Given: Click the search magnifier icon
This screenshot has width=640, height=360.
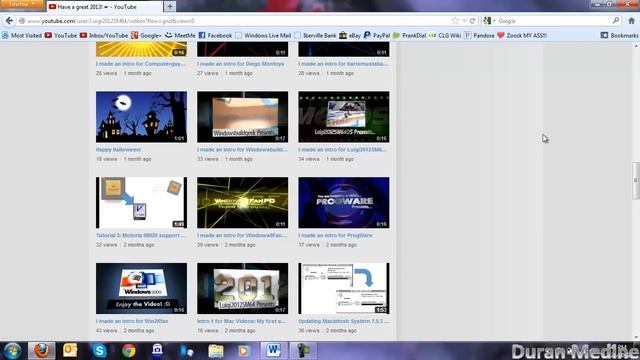Looking at the screenshot, I should (616, 20).
